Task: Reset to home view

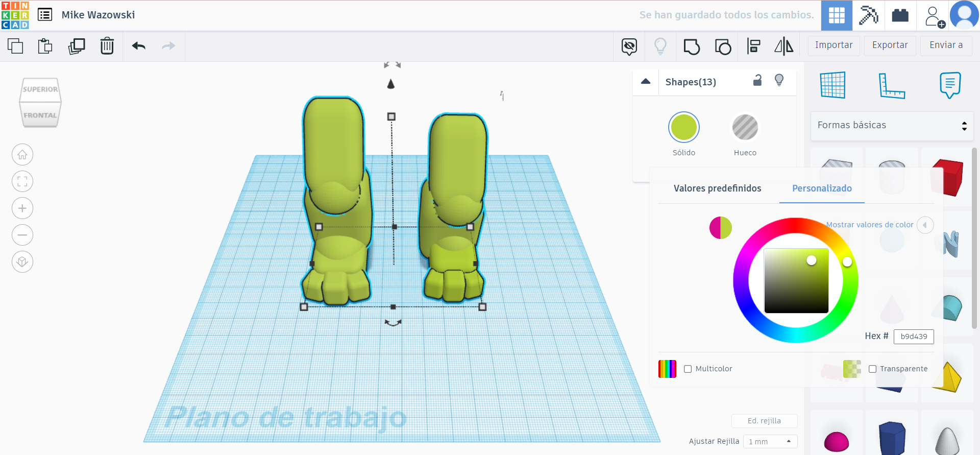Action: tap(22, 155)
